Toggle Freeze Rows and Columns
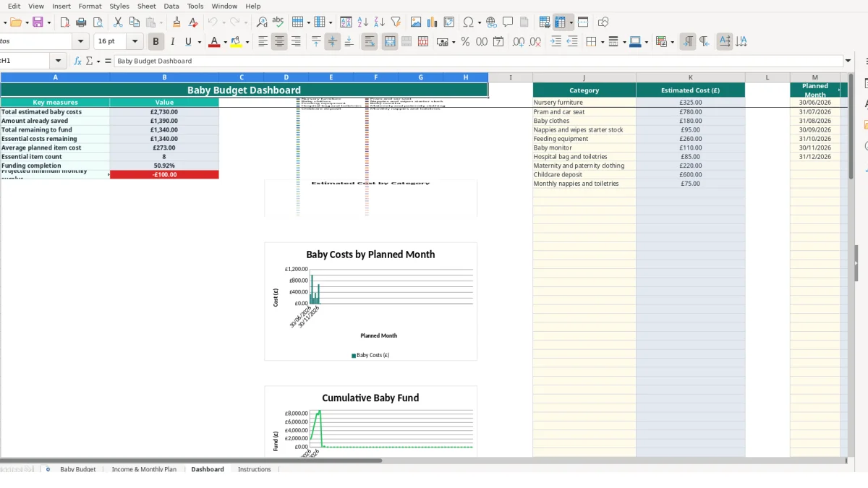 pyautogui.click(x=560, y=22)
